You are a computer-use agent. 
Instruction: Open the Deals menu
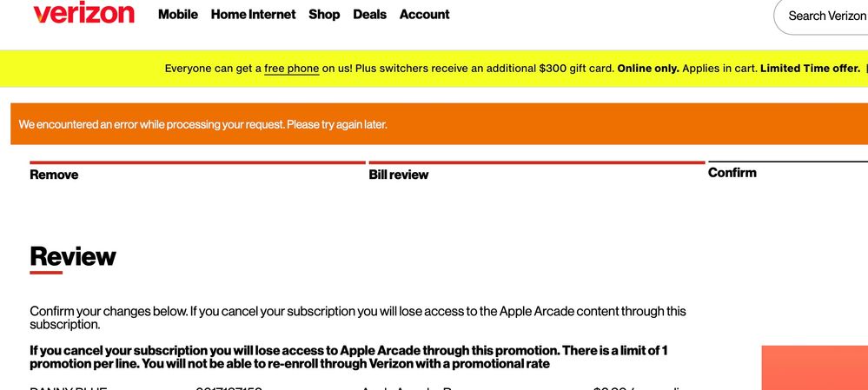[x=370, y=15]
